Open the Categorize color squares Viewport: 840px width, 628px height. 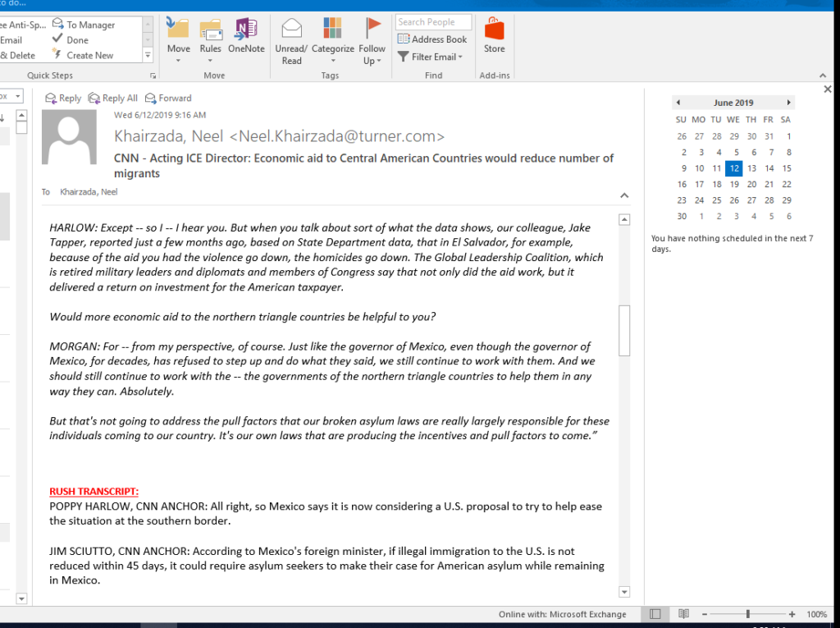pyautogui.click(x=332, y=28)
